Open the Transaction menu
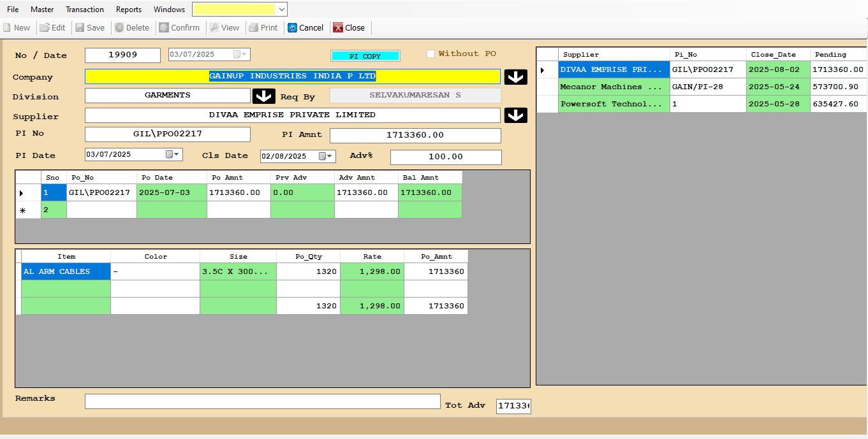Image resolution: width=868 pixels, height=439 pixels. click(84, 10)
